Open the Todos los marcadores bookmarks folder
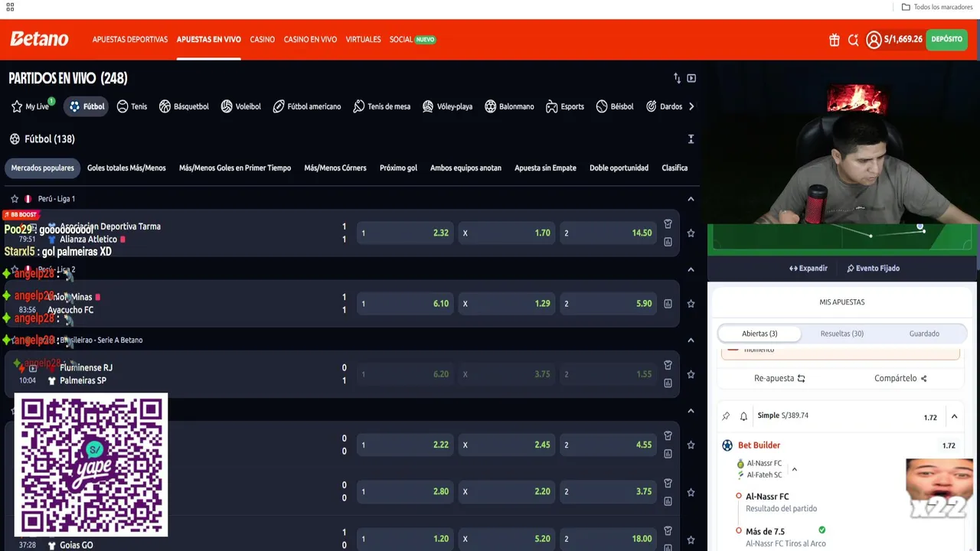The image size is (980, 551). (937, 7)
